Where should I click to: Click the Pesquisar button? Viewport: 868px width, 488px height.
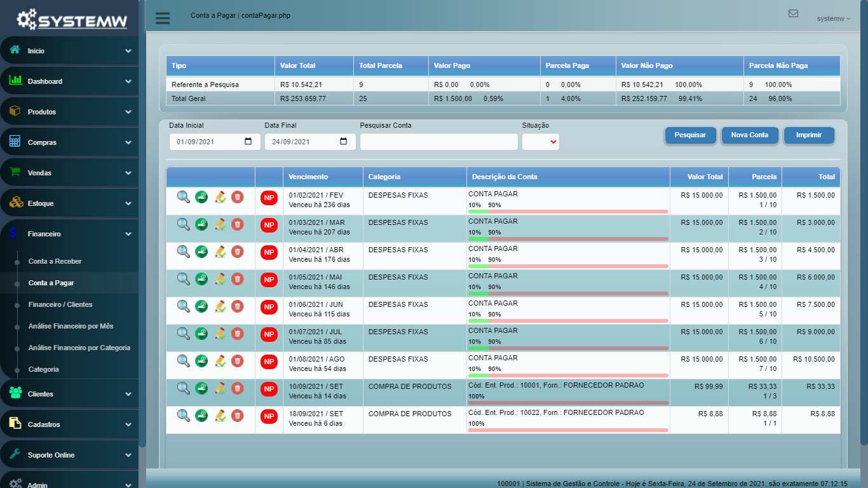[x=690, y=135]
